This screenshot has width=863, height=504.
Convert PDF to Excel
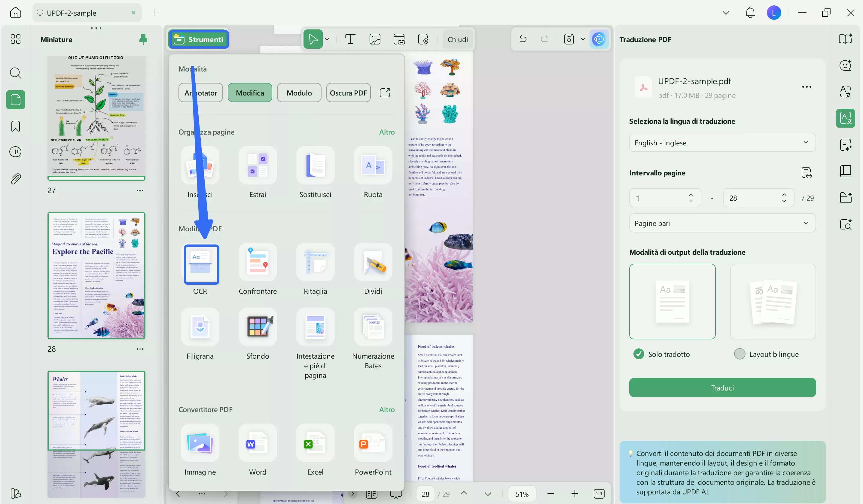(x=315, y=443)
